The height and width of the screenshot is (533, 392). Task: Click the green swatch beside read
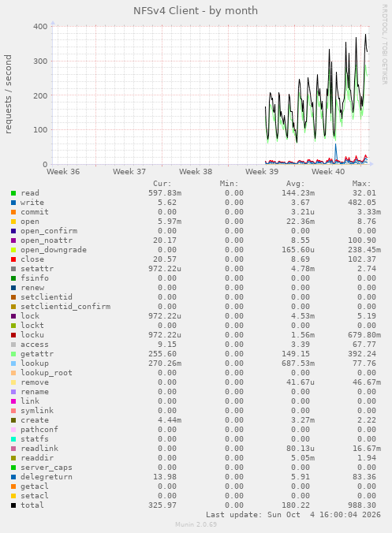[x=13, y=193]
